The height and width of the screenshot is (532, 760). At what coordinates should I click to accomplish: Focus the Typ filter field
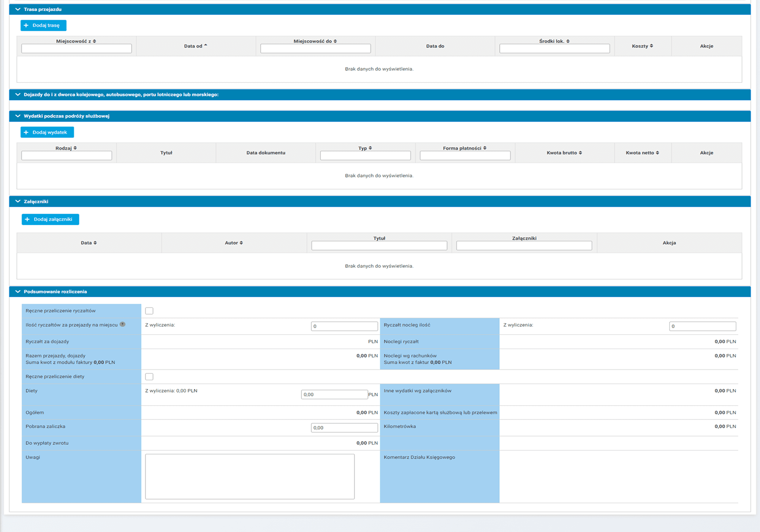[365, 155]
